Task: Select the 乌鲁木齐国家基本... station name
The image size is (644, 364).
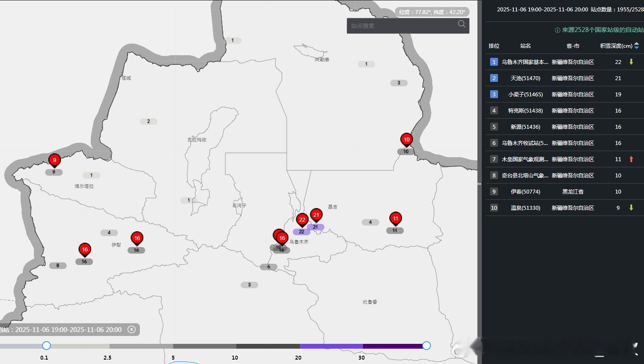Action: tap(525, 62)
